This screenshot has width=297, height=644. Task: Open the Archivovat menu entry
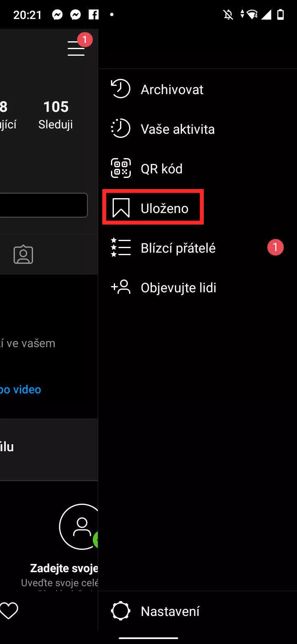198,89
